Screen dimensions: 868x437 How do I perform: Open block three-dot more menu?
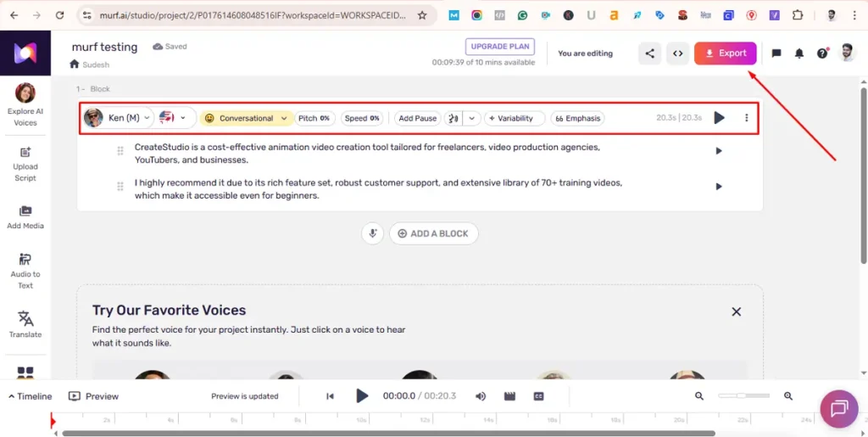click(x=746, y=117)
